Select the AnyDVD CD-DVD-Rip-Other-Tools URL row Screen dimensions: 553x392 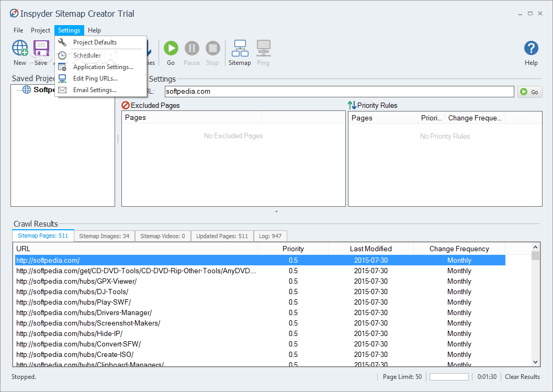pos(260,271)
